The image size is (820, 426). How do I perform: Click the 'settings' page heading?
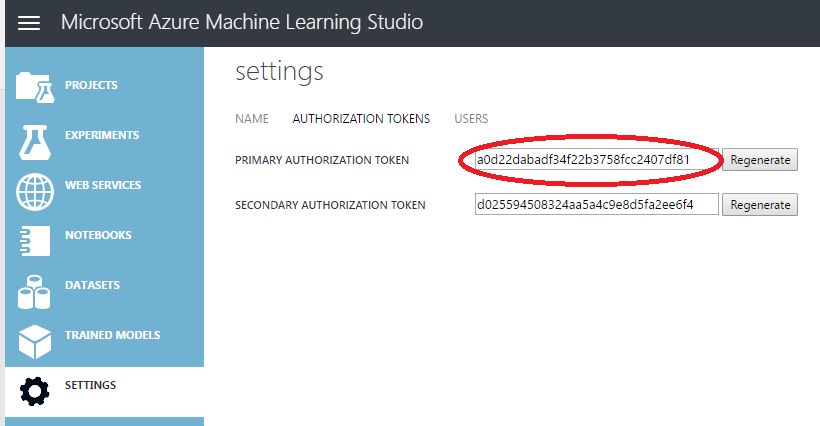[279, 72]
